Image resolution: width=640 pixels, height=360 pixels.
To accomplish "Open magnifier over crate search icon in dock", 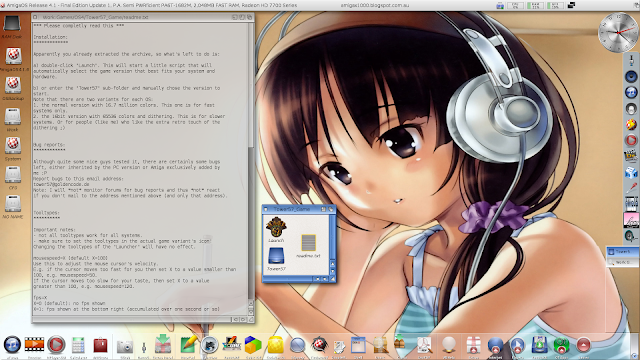I will [x=380, y=345].
